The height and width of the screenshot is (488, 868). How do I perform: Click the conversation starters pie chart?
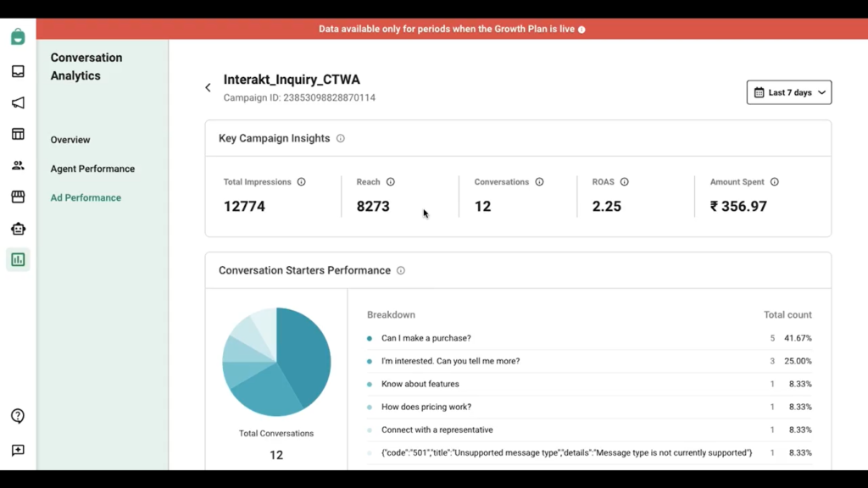pyautogui.click(x=276, y=362)
